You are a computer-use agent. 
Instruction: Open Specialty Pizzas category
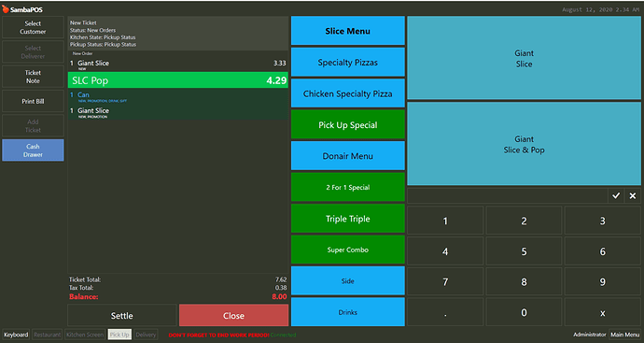pyautogui.click(x=348, y=62)
